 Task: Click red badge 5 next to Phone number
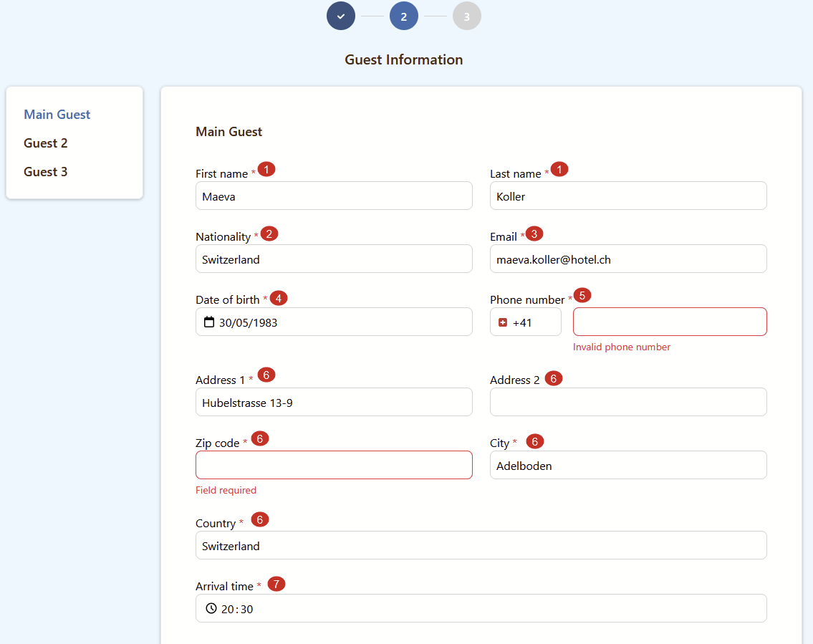[583, 295]
